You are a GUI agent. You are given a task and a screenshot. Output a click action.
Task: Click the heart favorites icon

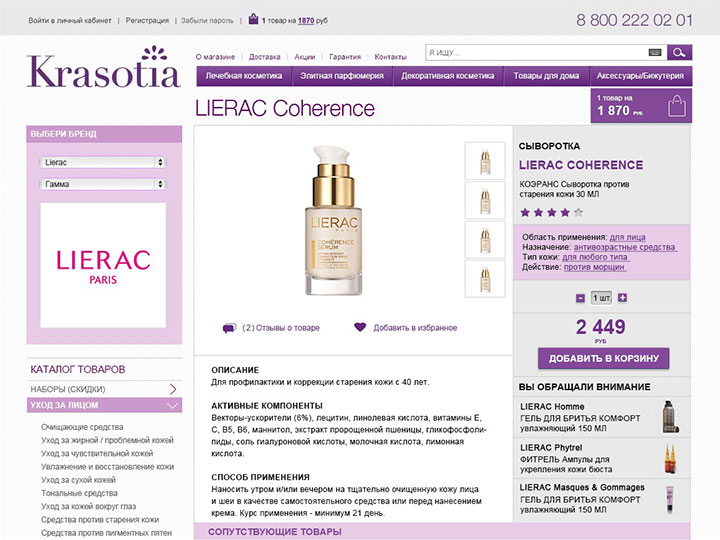click(x=360, y=327)
